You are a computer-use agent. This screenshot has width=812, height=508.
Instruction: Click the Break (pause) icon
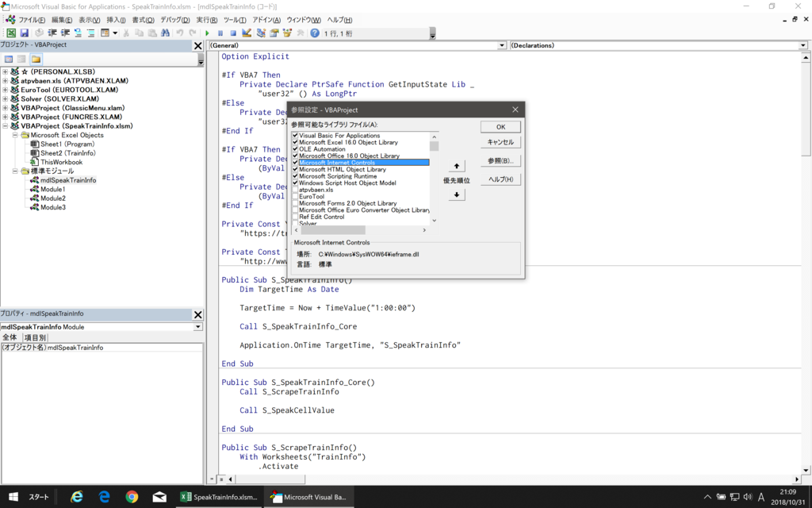(x=220, y=33)
